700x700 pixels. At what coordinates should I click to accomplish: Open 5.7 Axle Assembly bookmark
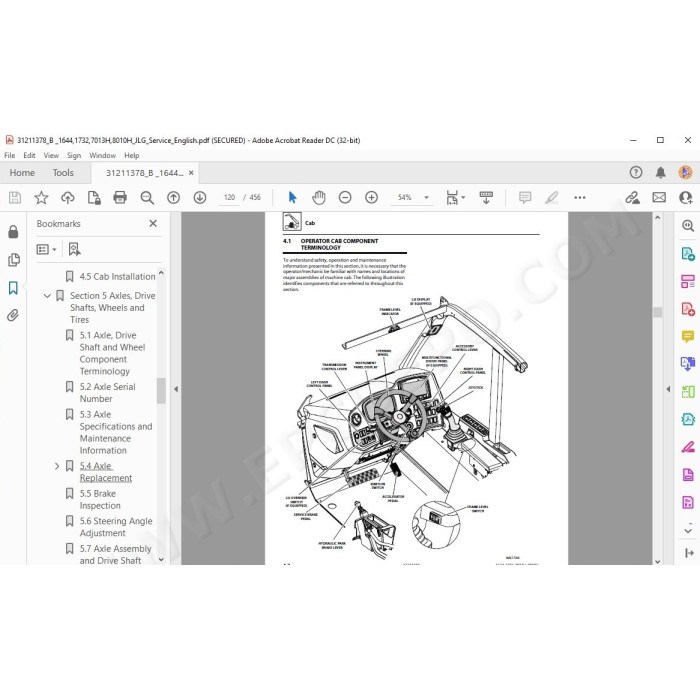[115, 554]
